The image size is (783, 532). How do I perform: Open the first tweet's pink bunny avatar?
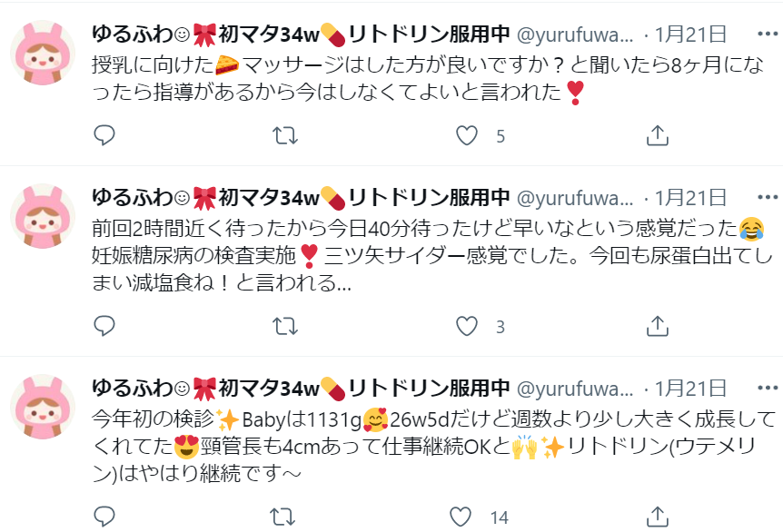43,53
